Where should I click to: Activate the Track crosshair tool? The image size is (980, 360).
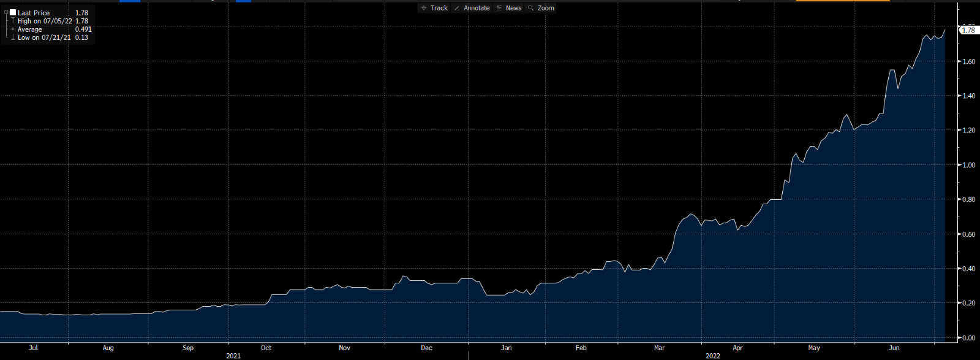point(434,8)
